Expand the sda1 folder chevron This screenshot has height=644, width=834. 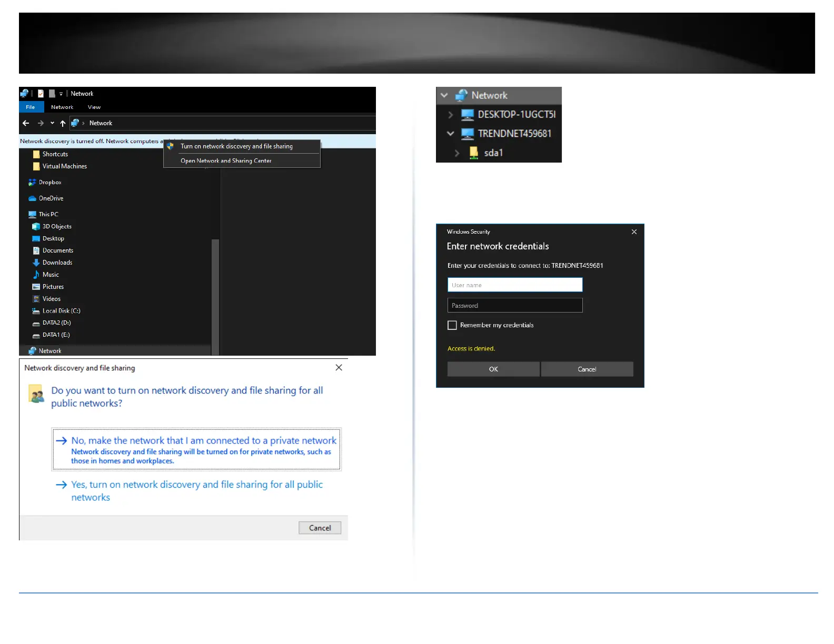click(x=457, y=153)
